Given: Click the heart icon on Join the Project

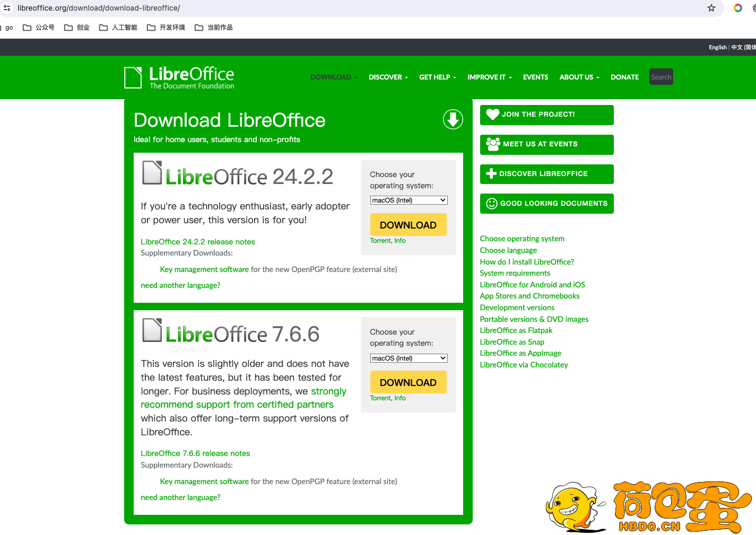Looking at the screenshot, I should point(493,114).
